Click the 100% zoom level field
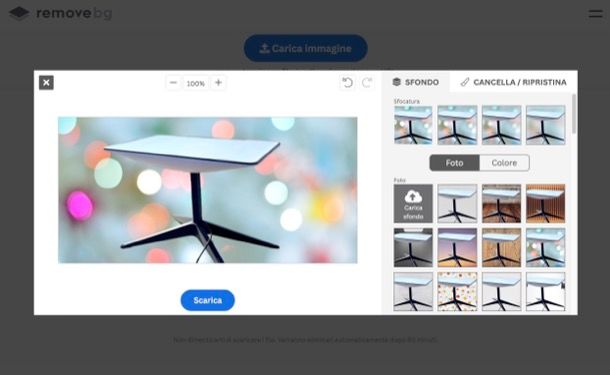This screenshot has height=375, width=610. pyautogui.click(x=196, y=83)
